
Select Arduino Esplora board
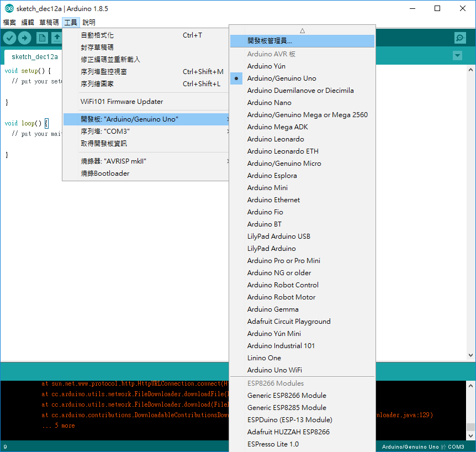coord(303,176)
